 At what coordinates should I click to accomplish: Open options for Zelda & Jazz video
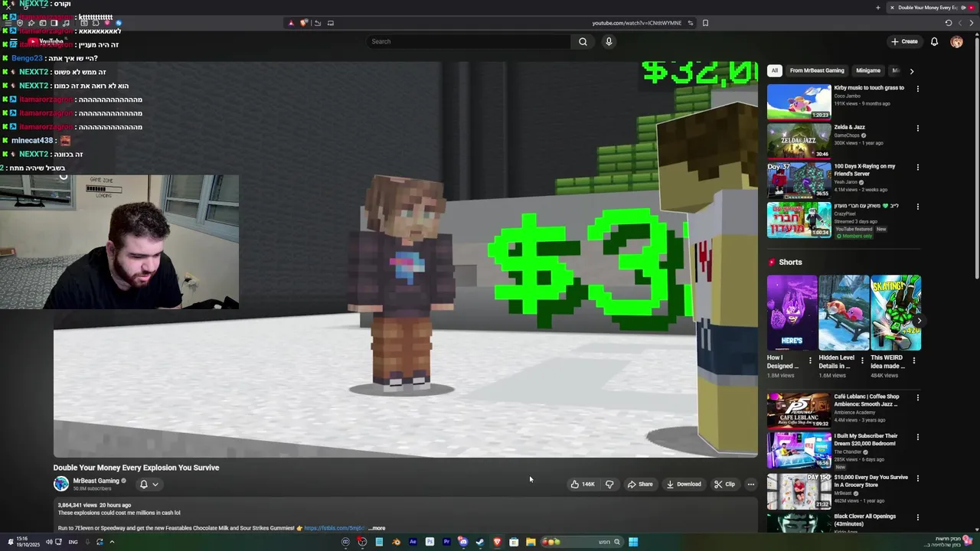(x=917, y=128)
